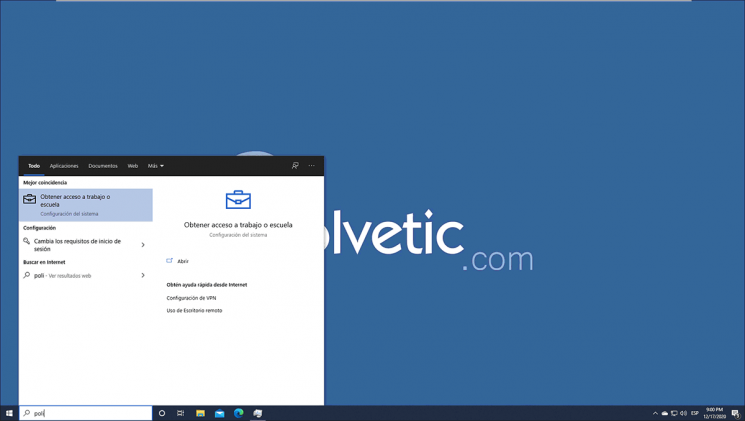Open 'Cambia los requisitos de inicio de sesión'
Viewport: 745px width, 421px height.
(86, 245)
